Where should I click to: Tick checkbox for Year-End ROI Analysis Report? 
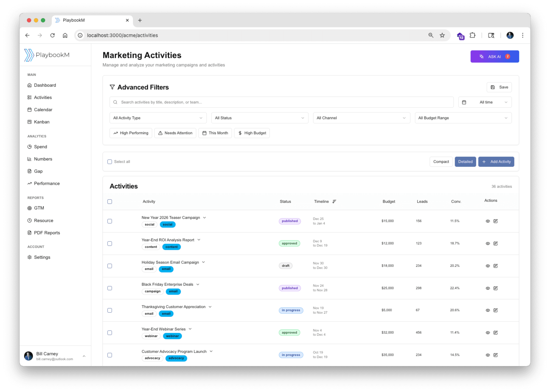[110, 244]
